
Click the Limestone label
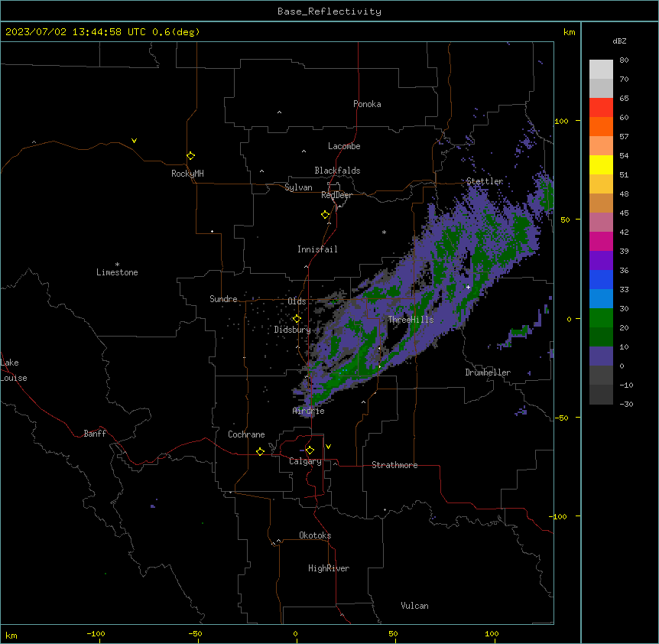click(x=117, y=272)
